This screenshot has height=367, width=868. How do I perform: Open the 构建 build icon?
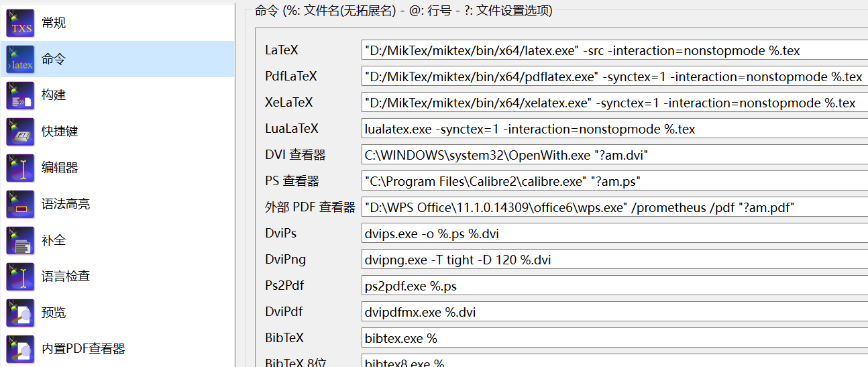[20, 95]
